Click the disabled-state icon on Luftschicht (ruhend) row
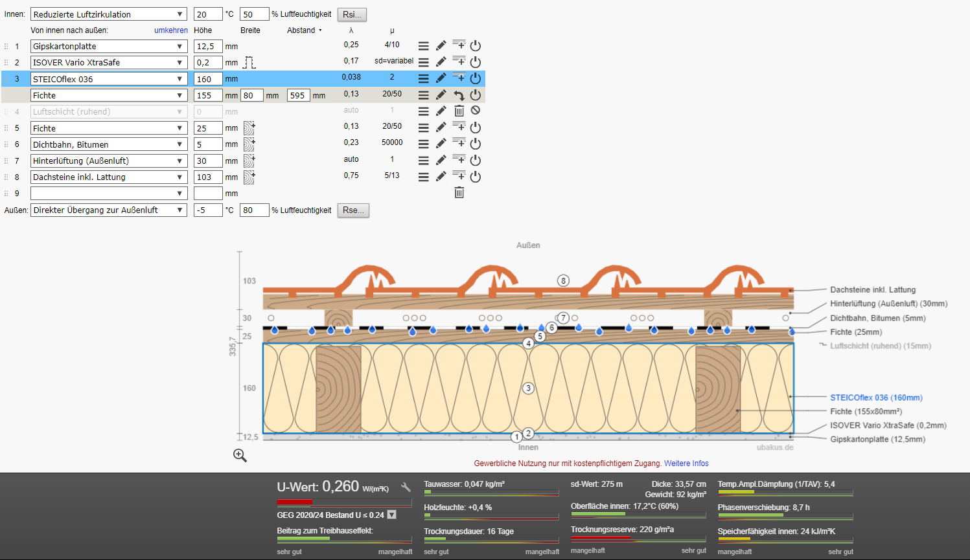This screenshot has height=560, width=970. [x=476, y=111]
